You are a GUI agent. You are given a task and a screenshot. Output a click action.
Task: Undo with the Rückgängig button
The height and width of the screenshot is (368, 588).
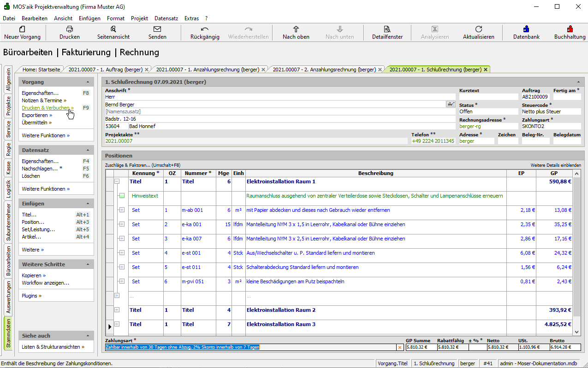pos(205,29)
